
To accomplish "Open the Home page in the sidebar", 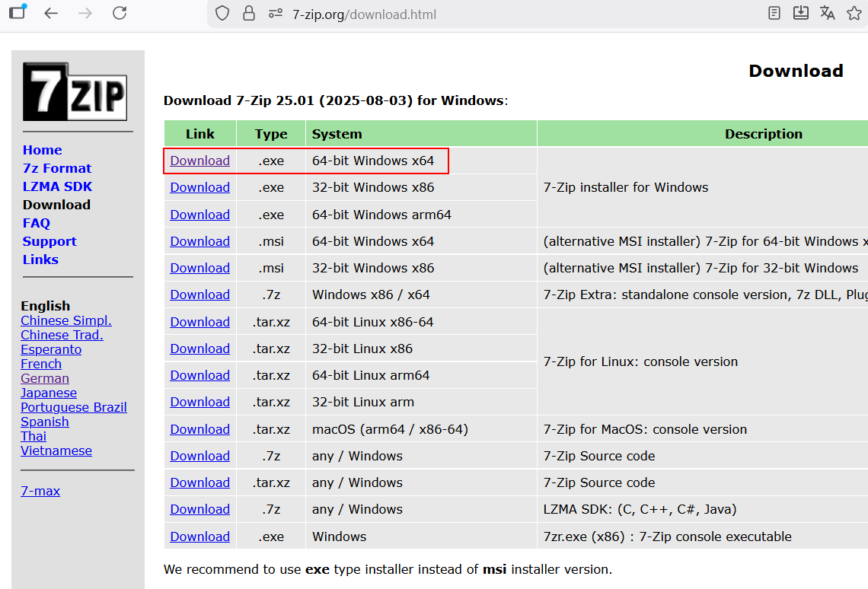I will 42,150.
